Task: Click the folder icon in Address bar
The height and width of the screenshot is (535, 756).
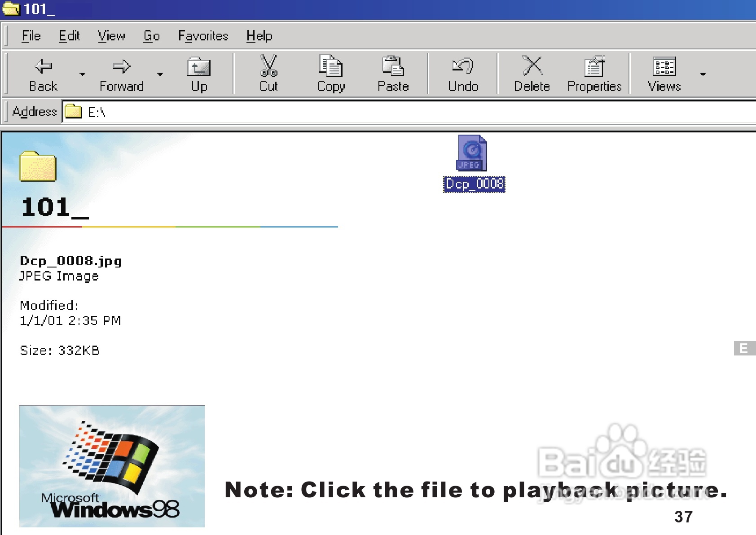Action: click(x=73, y=111)
